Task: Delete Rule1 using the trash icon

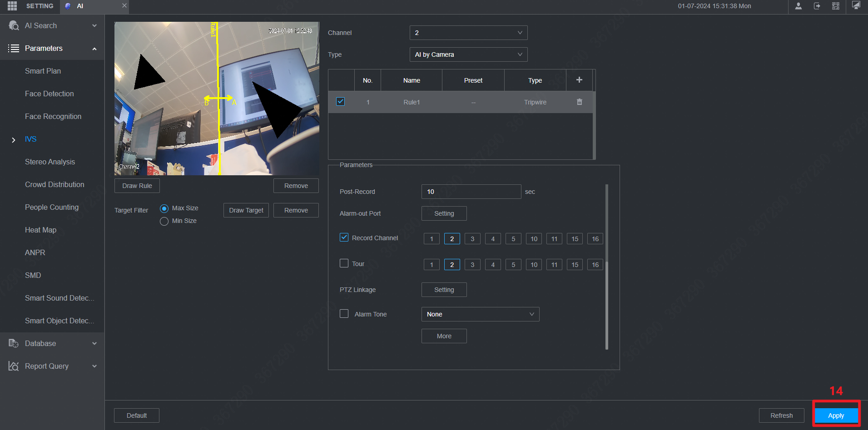Action: tap(579, 102)
